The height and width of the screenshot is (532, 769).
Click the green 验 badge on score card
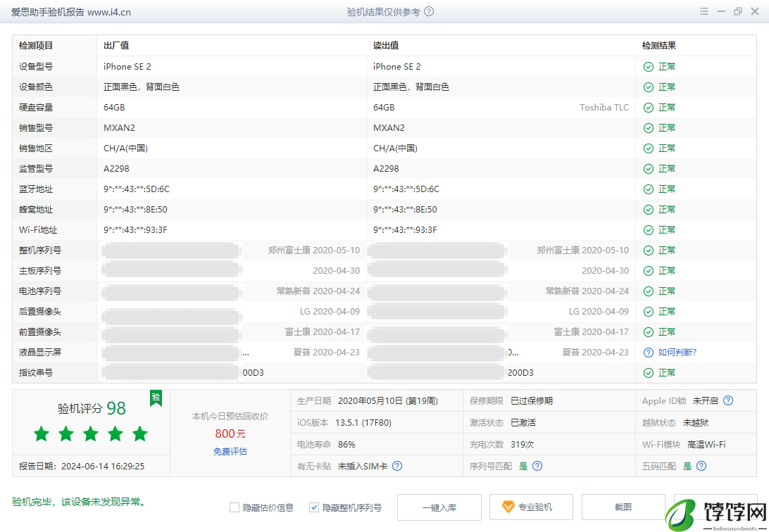[x=156, y=398]
